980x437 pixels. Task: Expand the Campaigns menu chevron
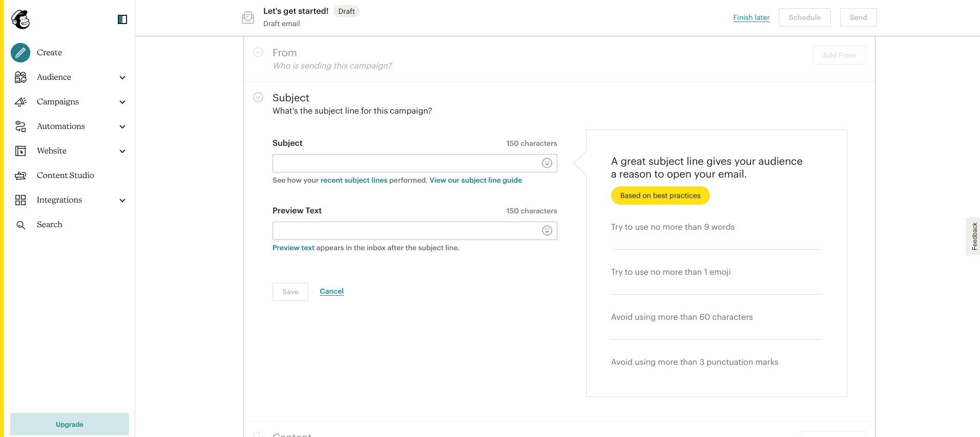(122, 102)
